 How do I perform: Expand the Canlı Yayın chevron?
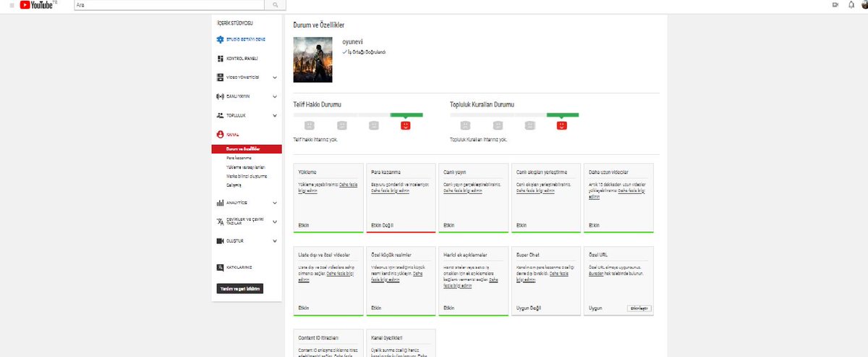tap(275, 96)
